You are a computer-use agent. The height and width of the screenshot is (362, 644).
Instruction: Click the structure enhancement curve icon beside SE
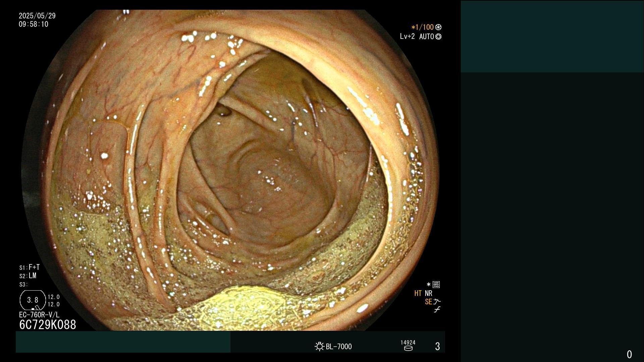coord(437,302)
